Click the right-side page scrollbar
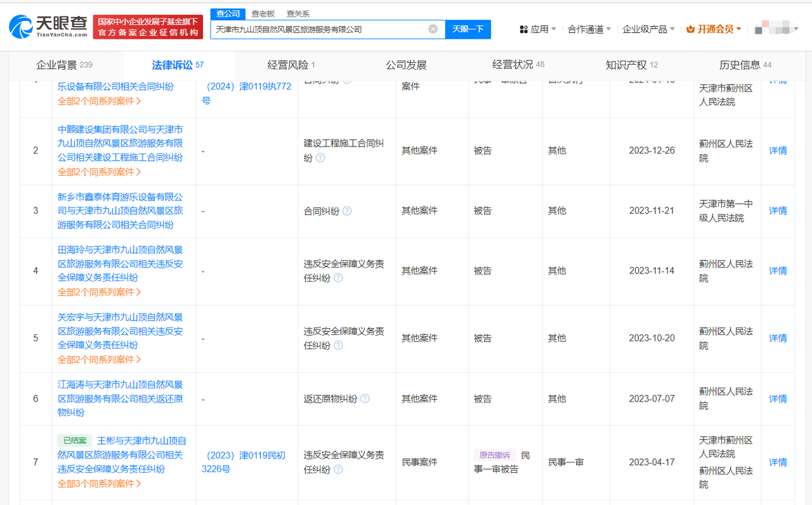This screenshot has width=812, height=505. pos(808,254)
